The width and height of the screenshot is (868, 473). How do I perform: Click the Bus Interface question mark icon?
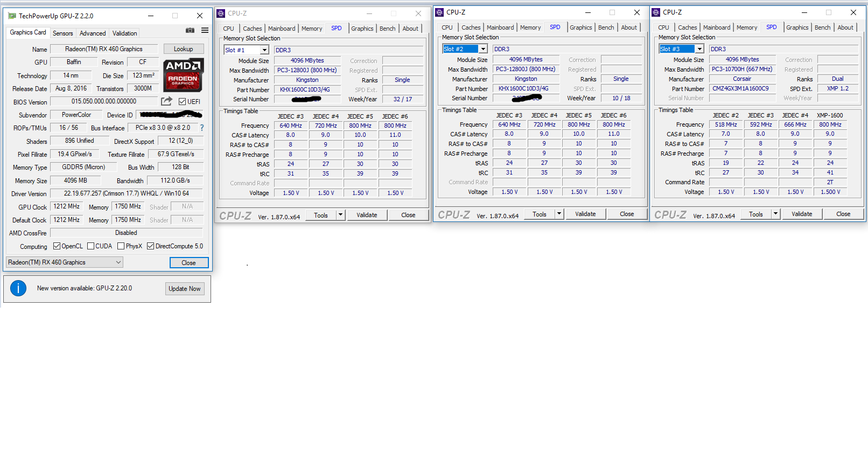[202, 128]
